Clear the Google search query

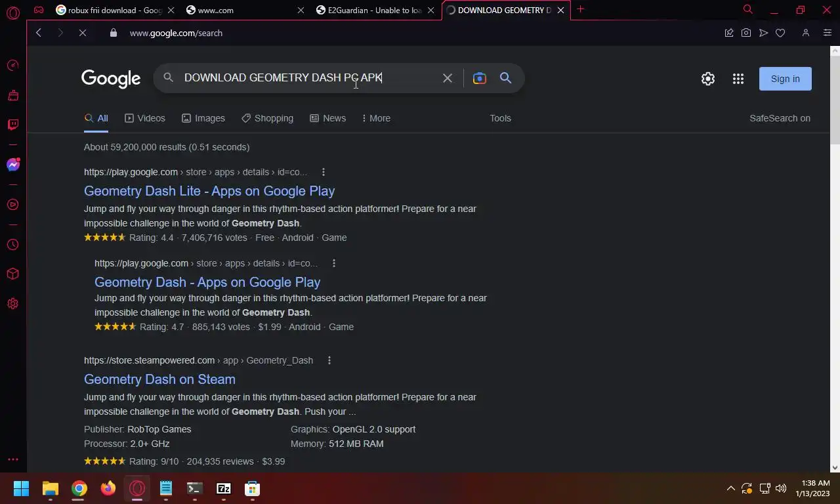tap(448, 78)
